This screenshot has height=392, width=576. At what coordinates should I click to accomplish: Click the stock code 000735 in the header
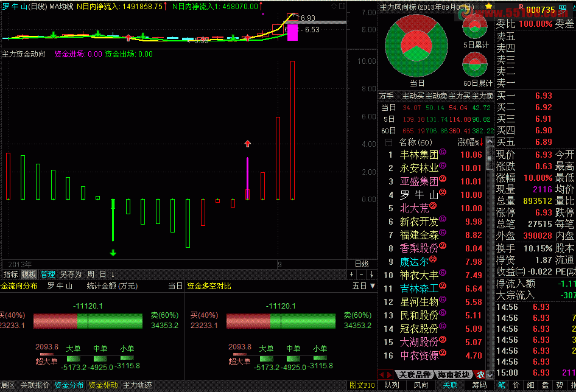(540, 9)
